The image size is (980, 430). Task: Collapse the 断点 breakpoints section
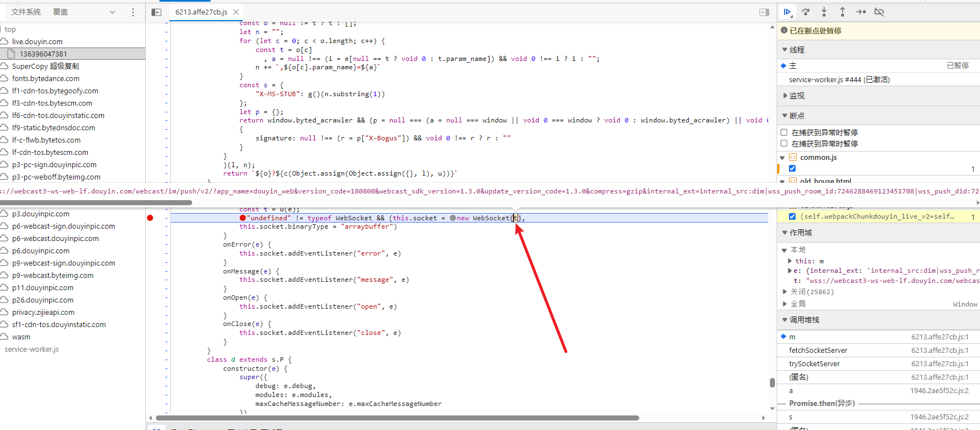click(785, 116)
